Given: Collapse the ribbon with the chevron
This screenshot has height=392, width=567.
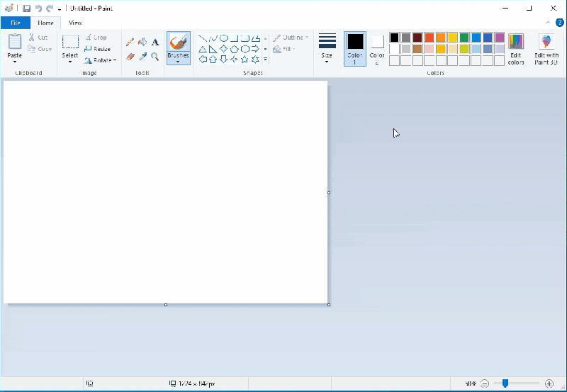Looking at the screenshot, I should point(548,23).
